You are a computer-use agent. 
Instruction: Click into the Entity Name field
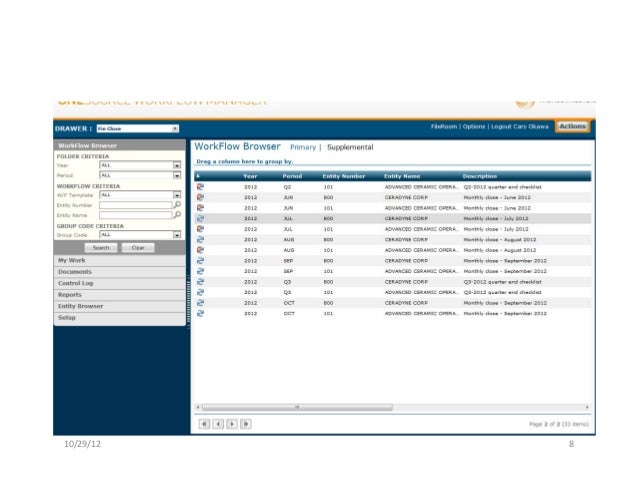click(136, 215)
